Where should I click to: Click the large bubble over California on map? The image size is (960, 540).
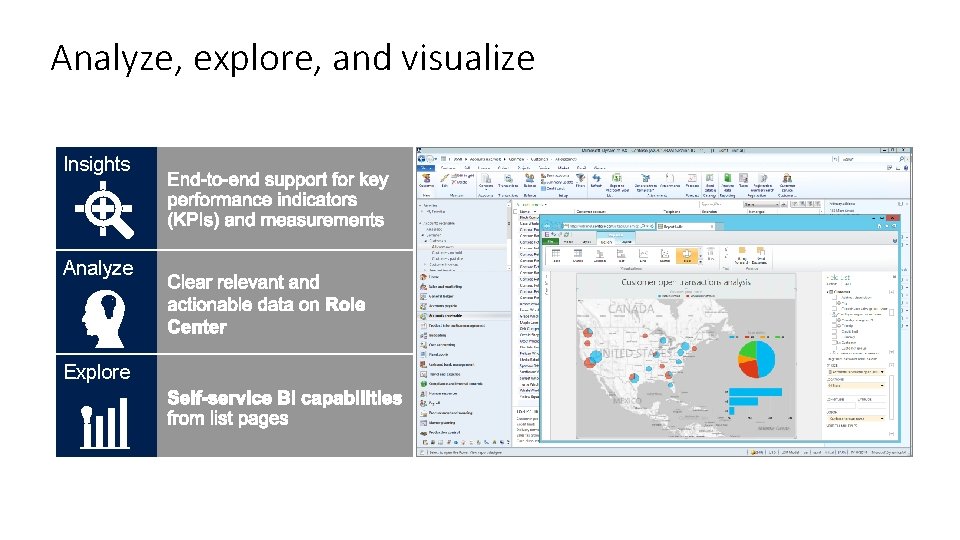(x=594, y=358)
